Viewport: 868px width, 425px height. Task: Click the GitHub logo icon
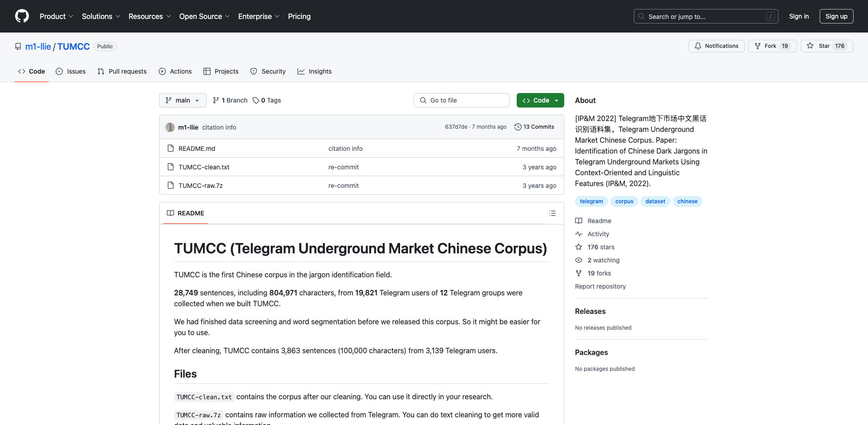coord(22,16)
